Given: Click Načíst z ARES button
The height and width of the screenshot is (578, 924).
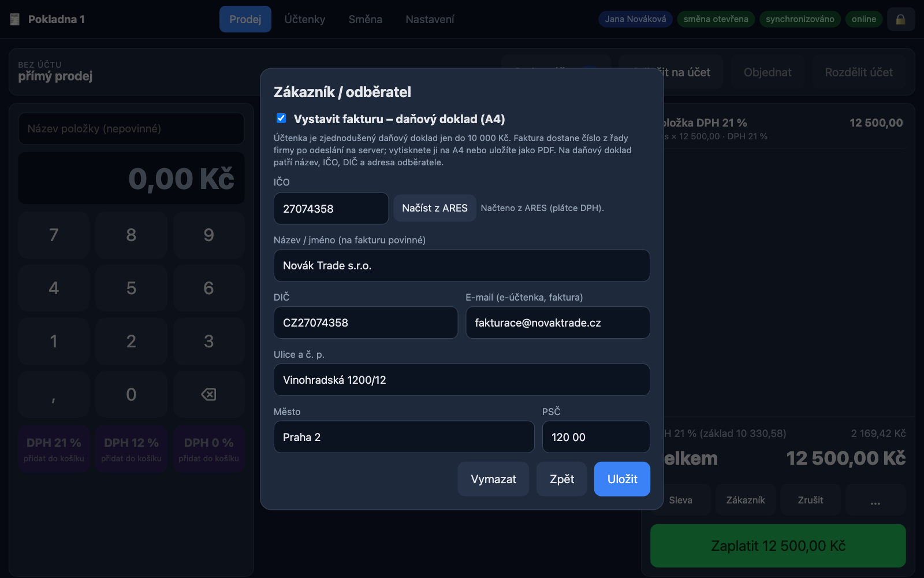Looking at the screenshot, I should point(435,208).
